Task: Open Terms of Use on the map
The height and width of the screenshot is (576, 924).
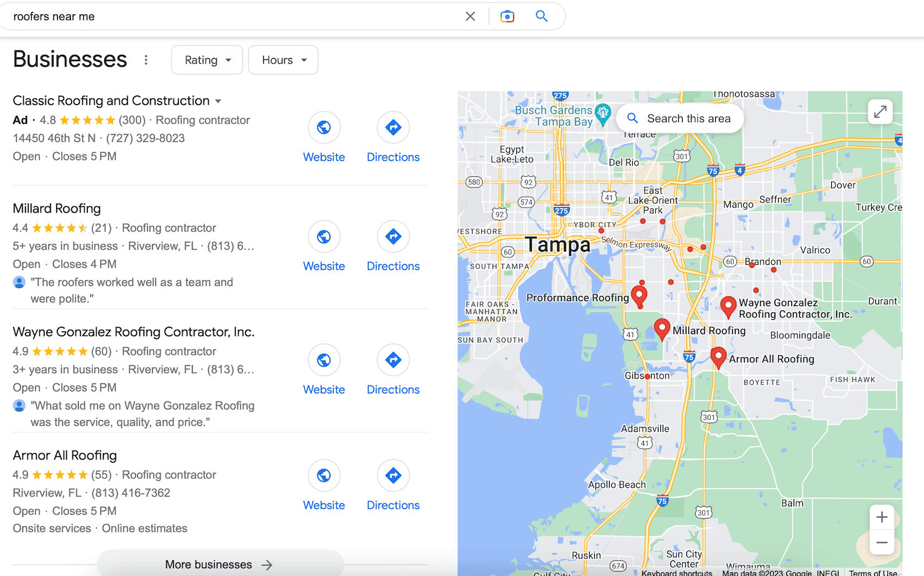Action: (873, 573)
